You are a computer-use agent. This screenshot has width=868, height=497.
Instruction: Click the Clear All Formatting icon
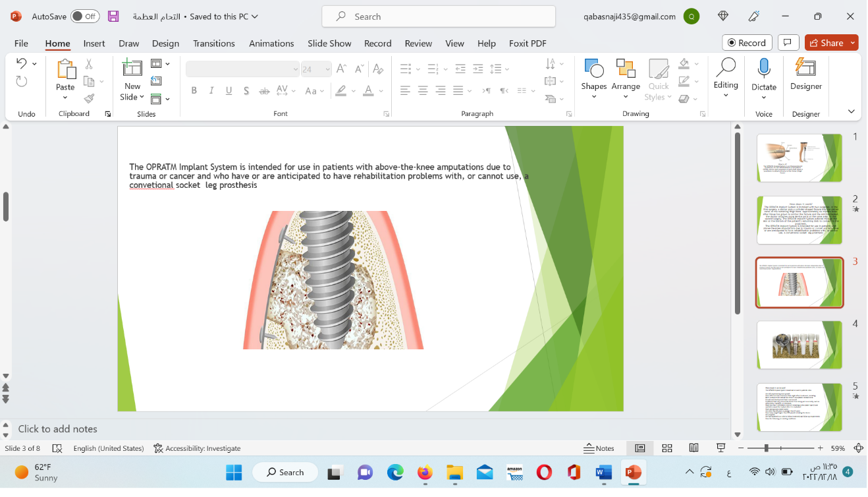378,69
